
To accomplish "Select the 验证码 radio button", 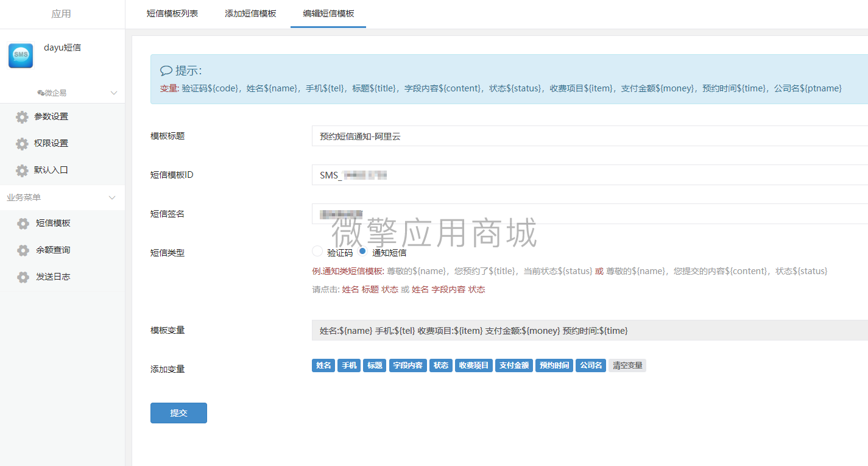I will (x=317, y=251).
